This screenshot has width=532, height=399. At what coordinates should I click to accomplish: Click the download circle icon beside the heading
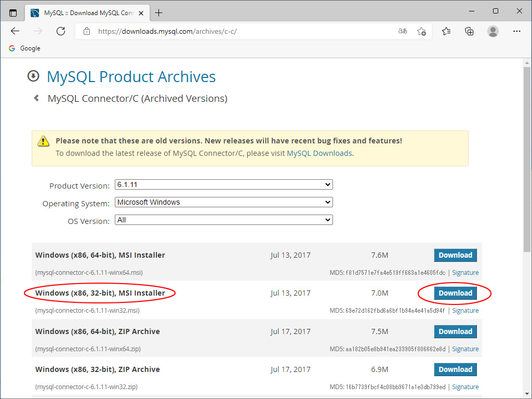(x=33, y=76)
